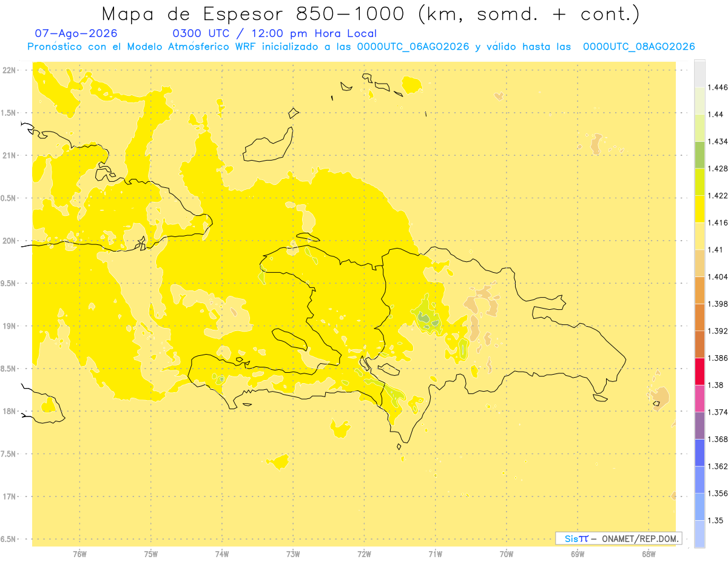Click the 73W longitude label
Viewport: 728px width, 562px height.
[293, 555]
